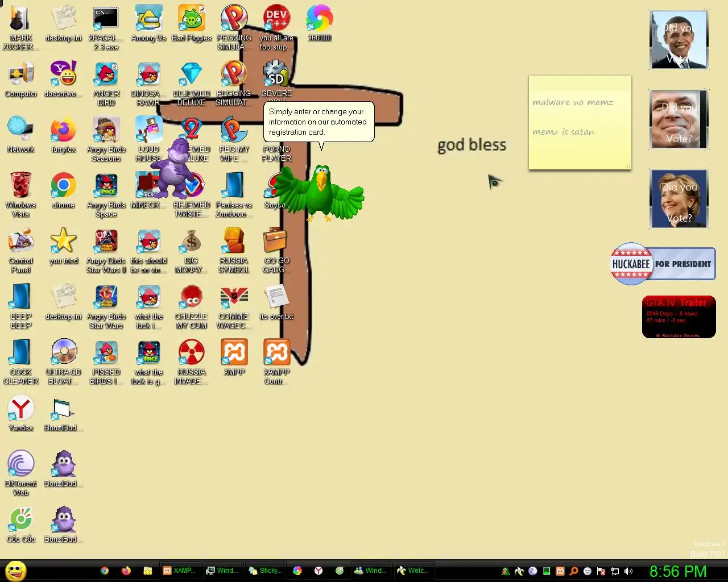Click the volume speaker tray icon
The width and height of the screenshot is (728, 582).
click(x=628, y=571)
